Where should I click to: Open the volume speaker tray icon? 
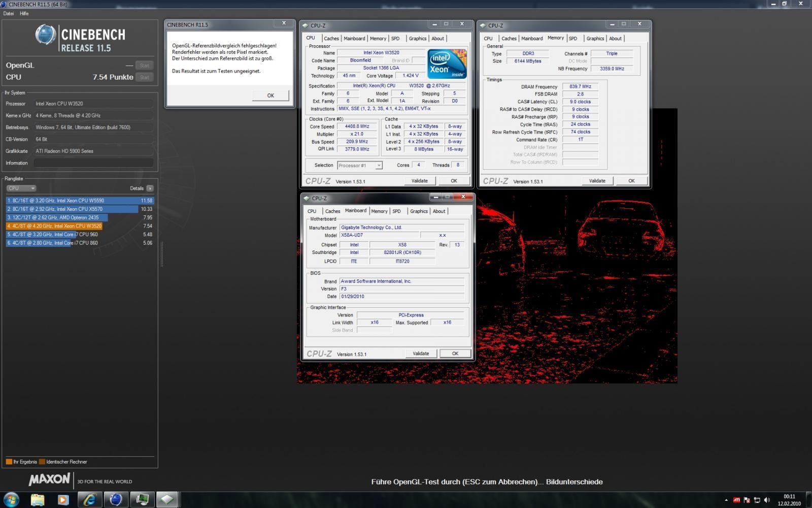click(x=767, y=500)
